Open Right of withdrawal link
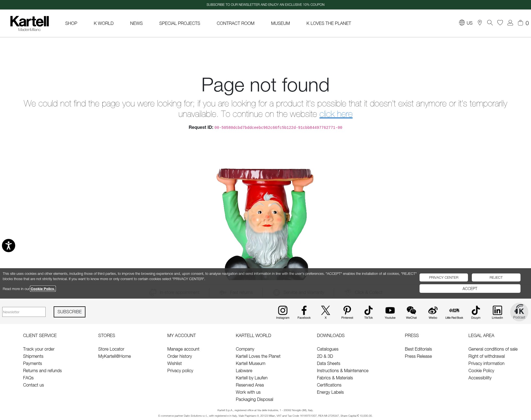 486,356
